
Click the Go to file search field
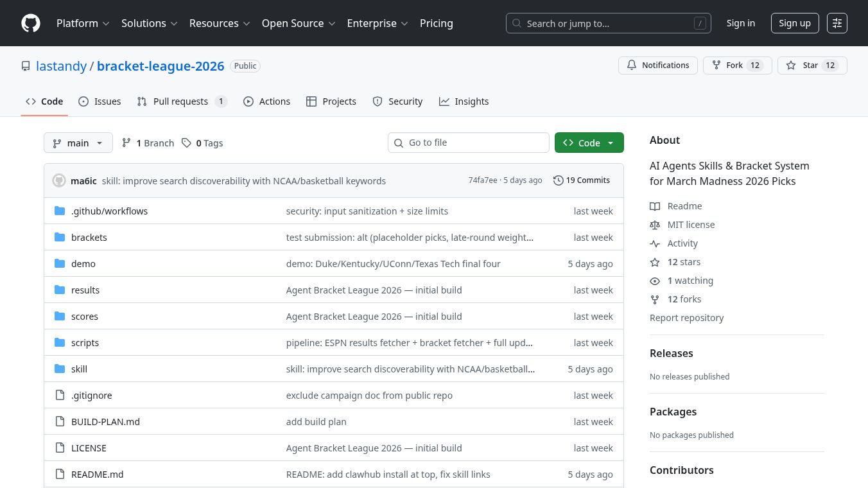pos(469,143)
